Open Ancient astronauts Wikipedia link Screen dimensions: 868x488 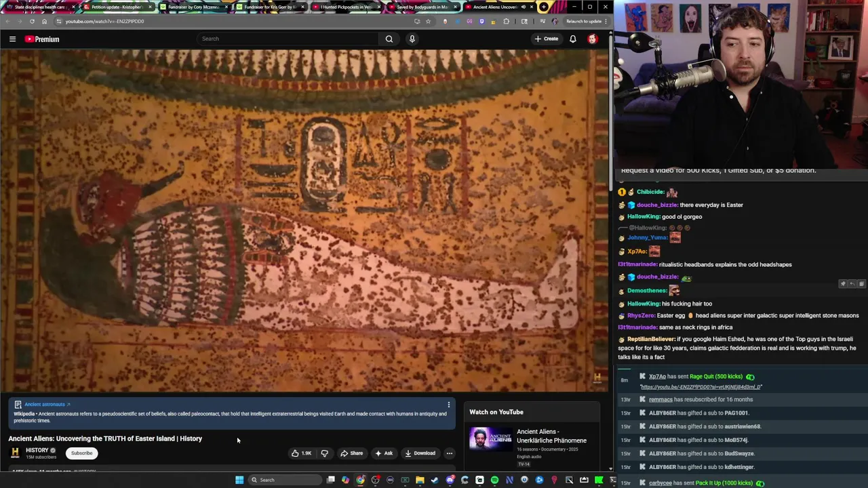[x=47, y=405]
